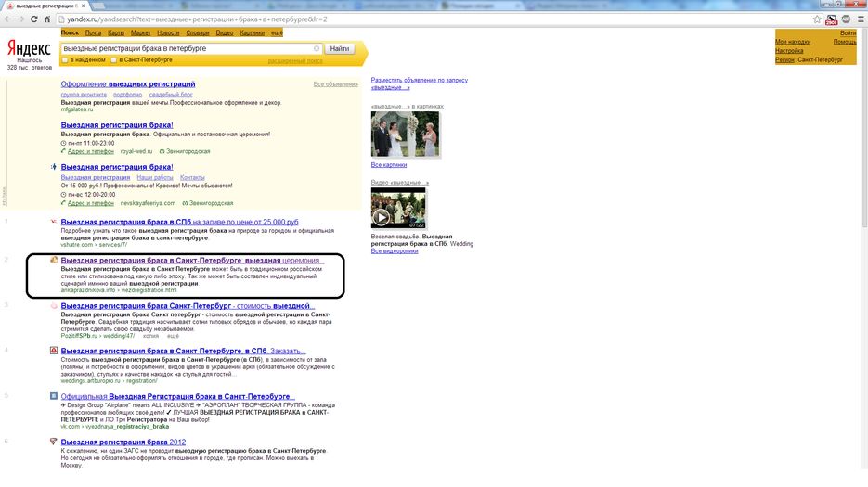Open the 'Все объявления' link
Image resolution: width=868 pixels, height=487 pixels.
[x=335, y=84]
